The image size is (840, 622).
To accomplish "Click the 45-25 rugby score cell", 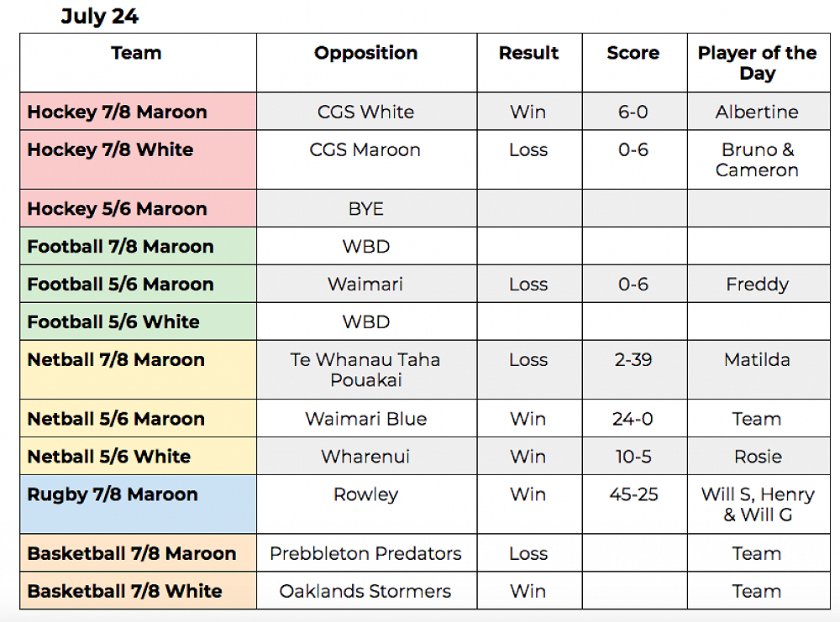I will coord(633,494).
